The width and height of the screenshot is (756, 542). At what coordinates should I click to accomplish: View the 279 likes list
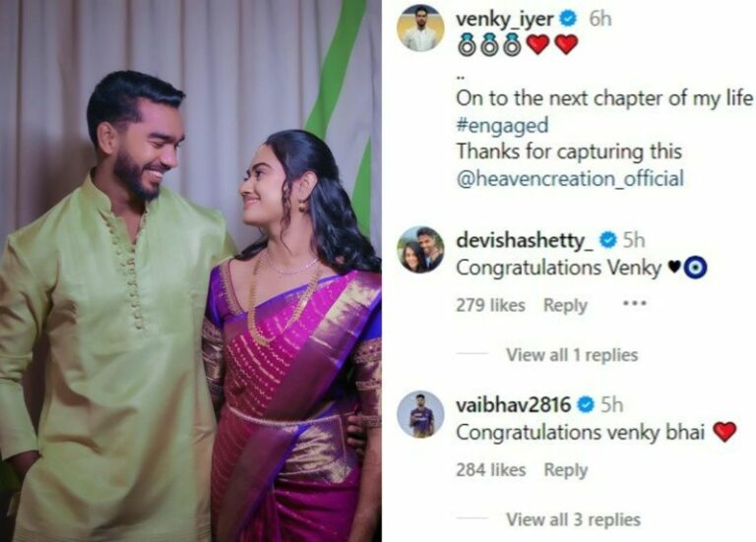coord(490,306)
